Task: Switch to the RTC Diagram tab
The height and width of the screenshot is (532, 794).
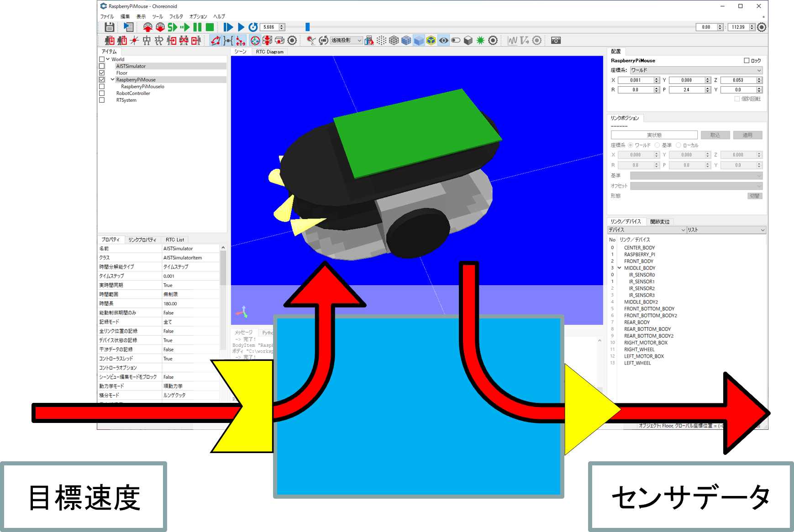Action: point(269,52)
